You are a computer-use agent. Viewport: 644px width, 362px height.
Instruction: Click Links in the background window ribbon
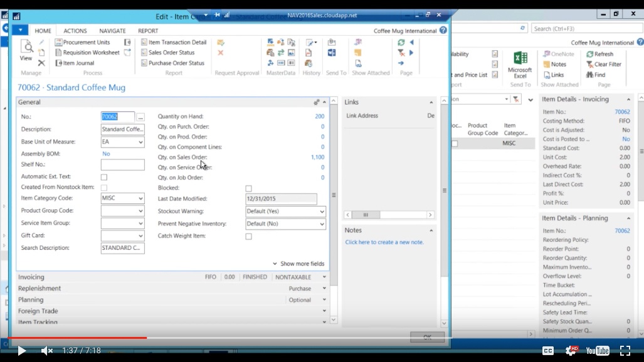pos(554,75)
